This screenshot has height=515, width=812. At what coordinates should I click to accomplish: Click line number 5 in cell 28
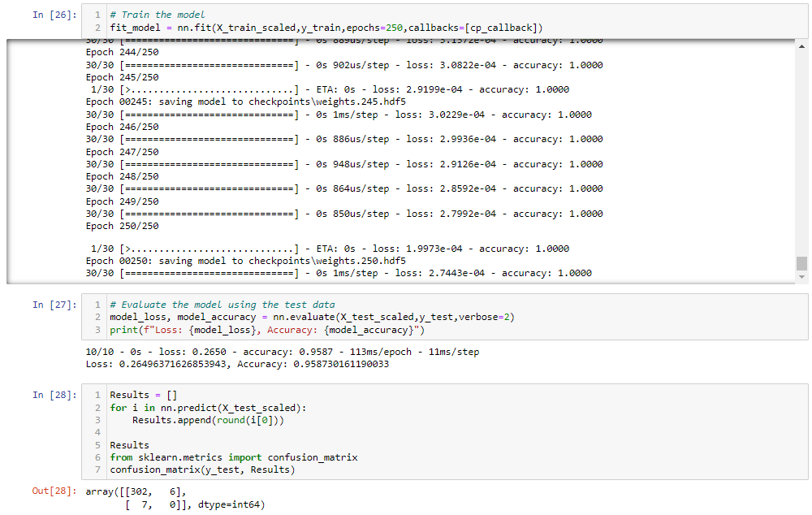coord(97,444)
